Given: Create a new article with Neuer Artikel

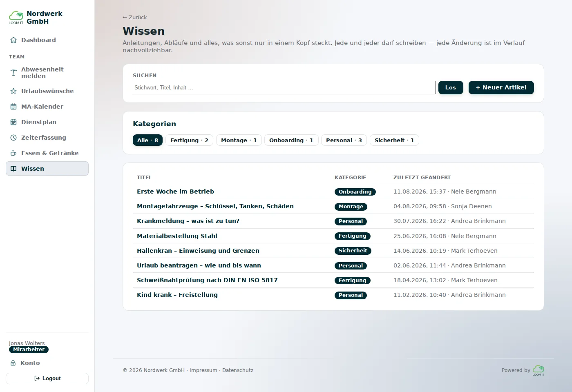Looking at the screenshot, I should (501, 87).
